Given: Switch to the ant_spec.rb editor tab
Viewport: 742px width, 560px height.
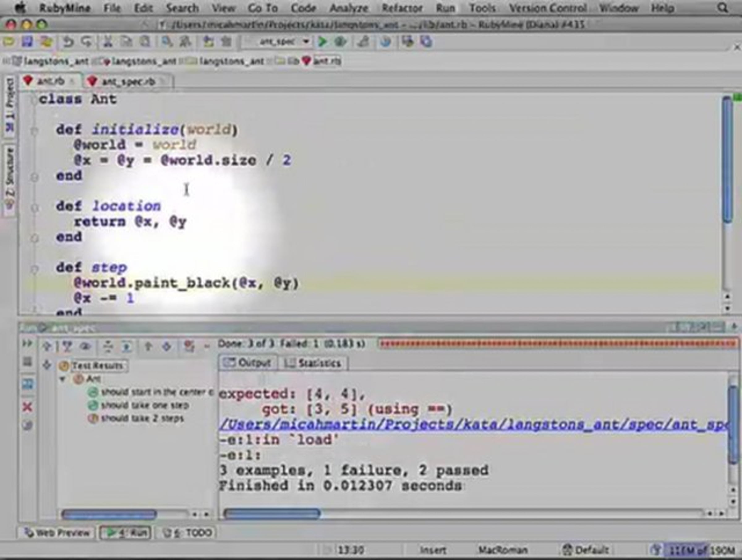Looking at the screenshot, I should pyautogui.click(x=129, y=81).
